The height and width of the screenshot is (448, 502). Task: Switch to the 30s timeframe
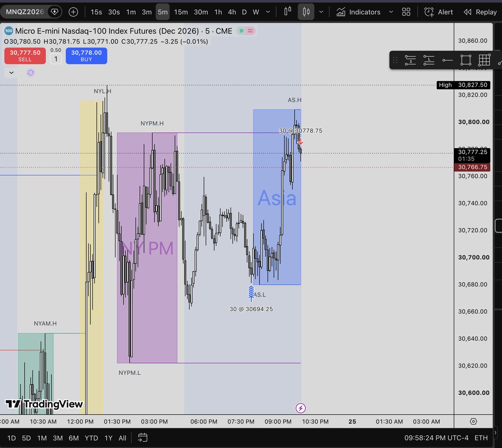coord(114,12)
